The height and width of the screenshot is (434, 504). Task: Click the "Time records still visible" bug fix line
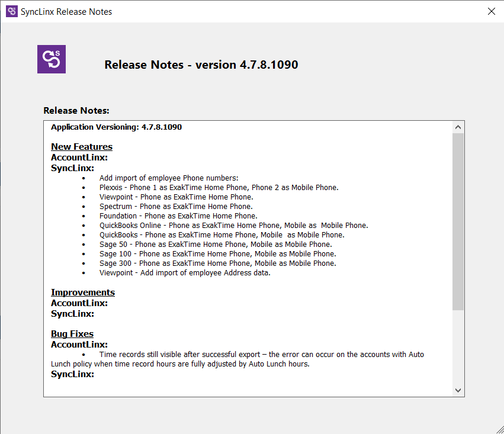(x=262, y=354)
